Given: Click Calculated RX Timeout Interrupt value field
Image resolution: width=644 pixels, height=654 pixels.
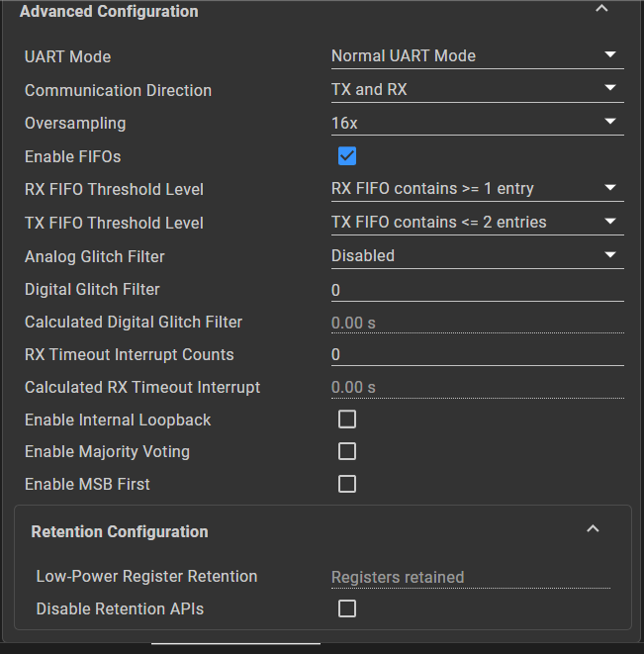Looking at the screenshot, I should point(477,388).
